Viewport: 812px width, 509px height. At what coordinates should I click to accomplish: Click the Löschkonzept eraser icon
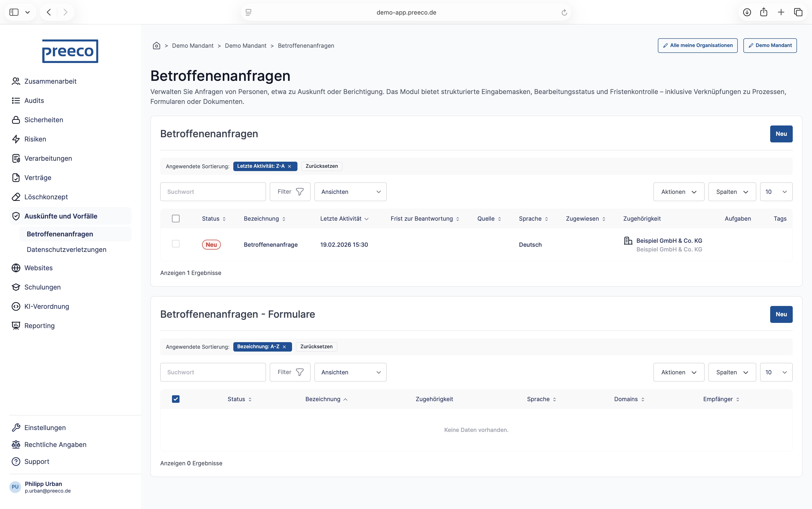click(16, 197)
